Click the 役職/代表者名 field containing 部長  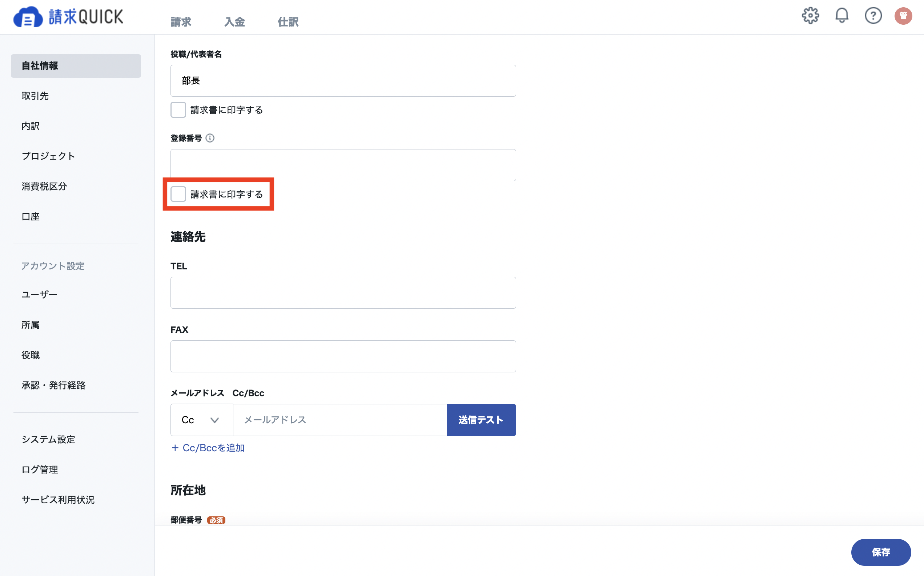343,81
